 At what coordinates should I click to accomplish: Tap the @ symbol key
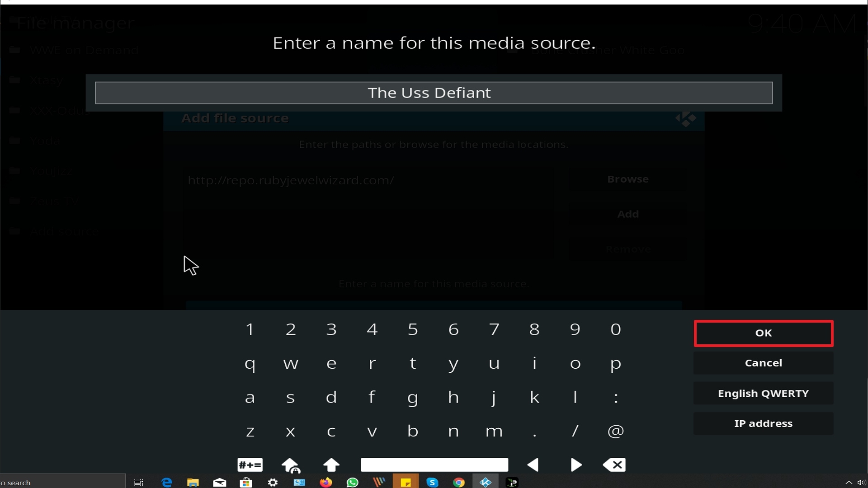pos(616,431)
